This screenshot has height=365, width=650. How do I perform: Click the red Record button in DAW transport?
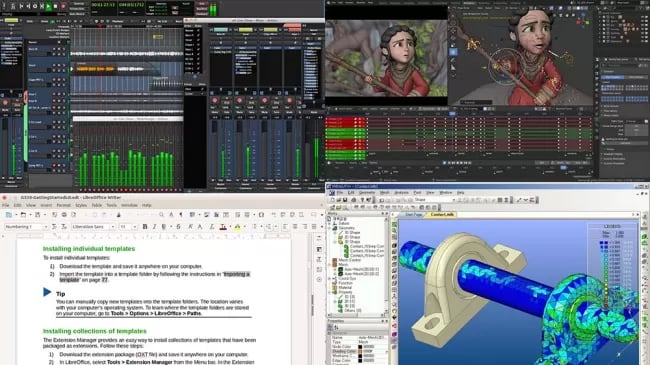pos(63,6)
